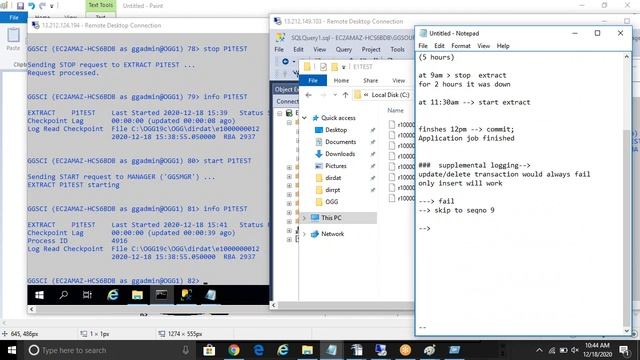Screen dimensions: 640x360
Task: Click microphone icon in search box
Action: coord(186,350)
